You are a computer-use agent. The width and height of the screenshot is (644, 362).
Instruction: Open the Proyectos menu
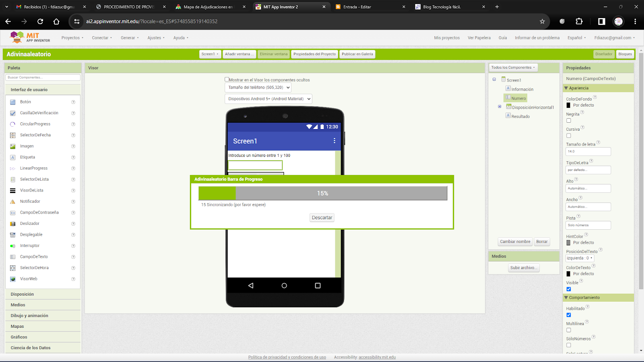coord(72,38)
